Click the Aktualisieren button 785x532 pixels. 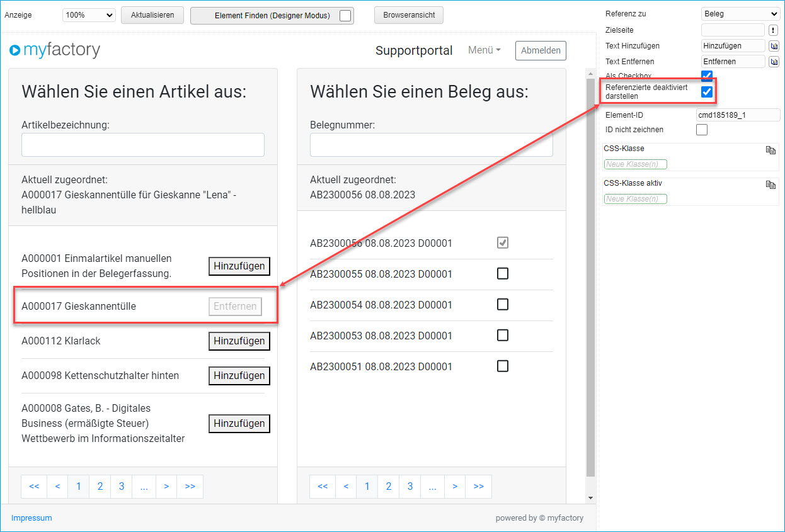pyautogui.click(x=152, y=15)
